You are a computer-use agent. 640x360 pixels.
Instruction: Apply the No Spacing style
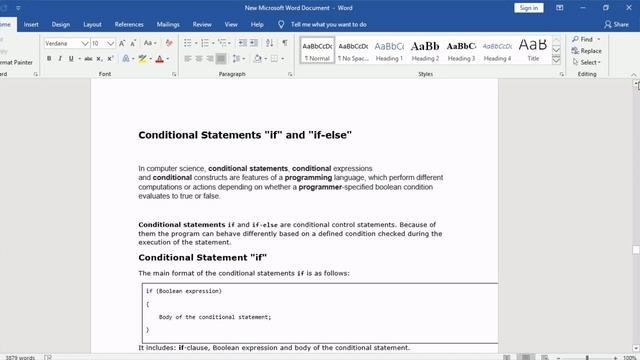[x=353, y=51]
